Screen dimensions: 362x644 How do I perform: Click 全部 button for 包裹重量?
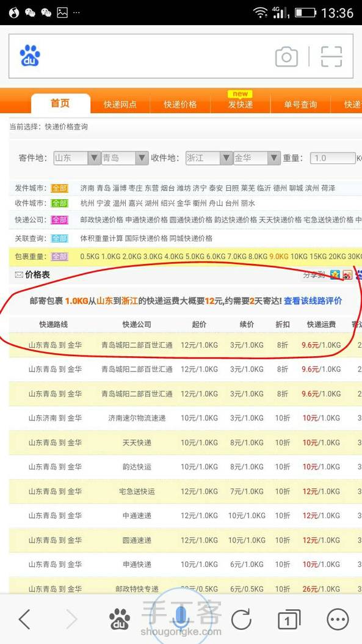[x=59, y=257]
